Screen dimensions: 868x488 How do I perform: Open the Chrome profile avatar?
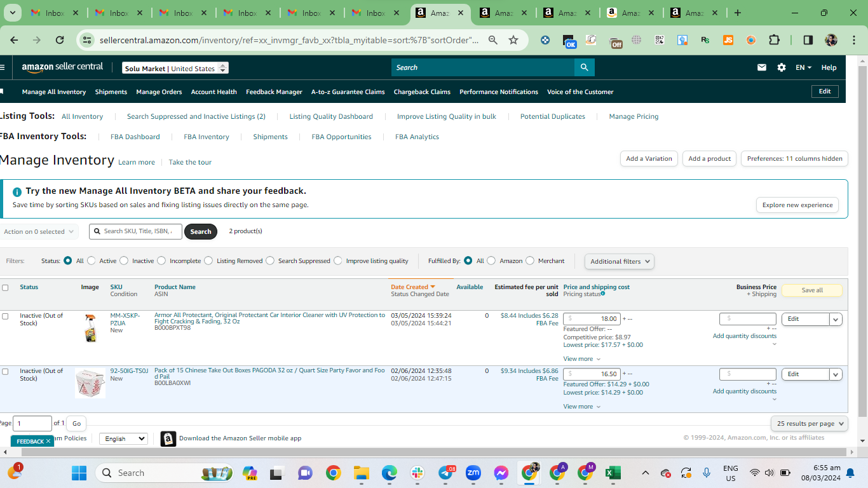(x=831, y=40)
